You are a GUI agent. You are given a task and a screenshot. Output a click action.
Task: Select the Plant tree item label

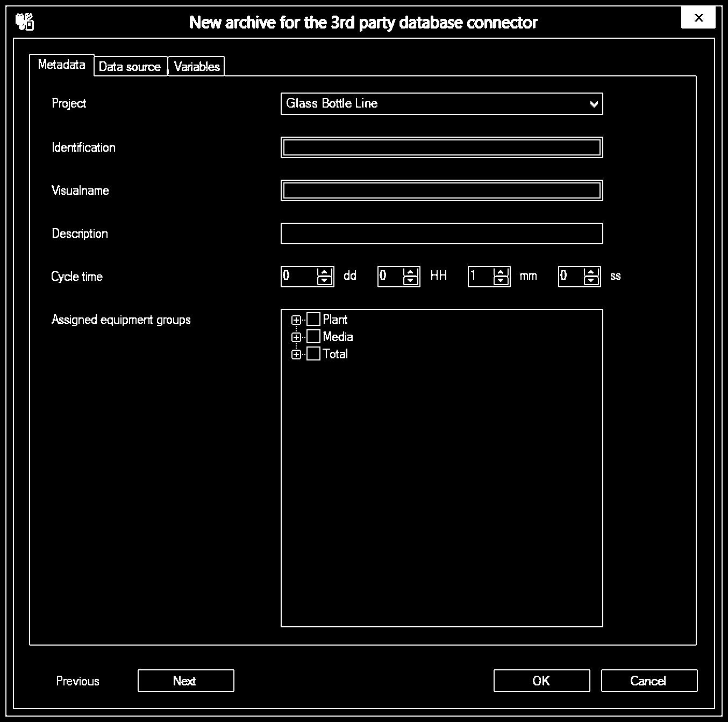coord(335,320)
